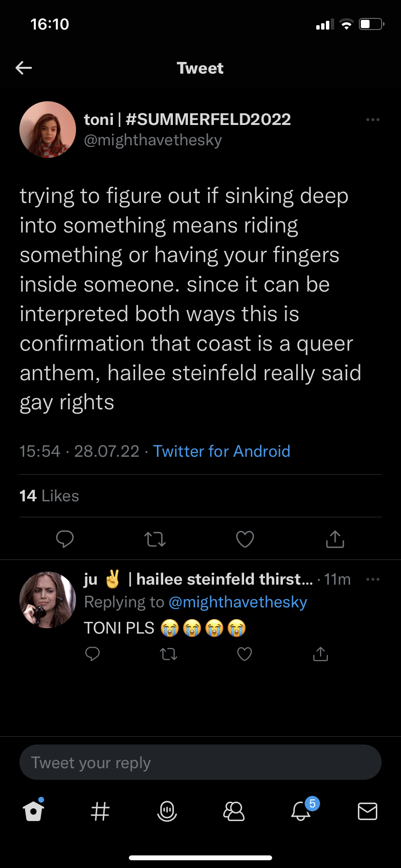Open the @mighthavethesky mention link

pos(238,602)
